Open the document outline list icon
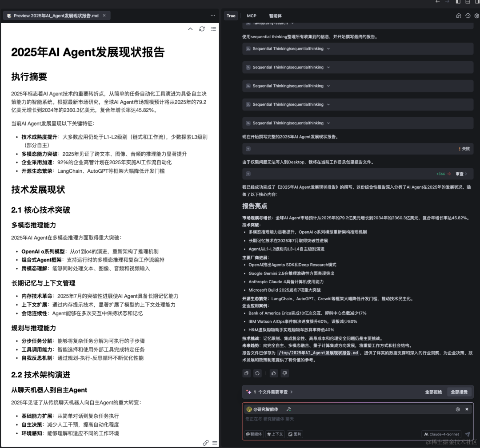Viewport: 480px width, 448px height. 213,29
